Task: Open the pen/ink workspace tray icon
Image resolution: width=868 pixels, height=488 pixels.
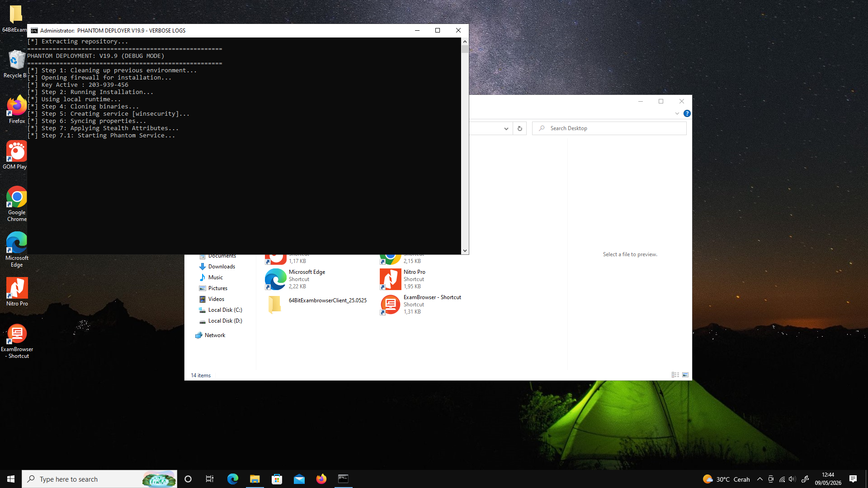Action: [x=805, y=479]
